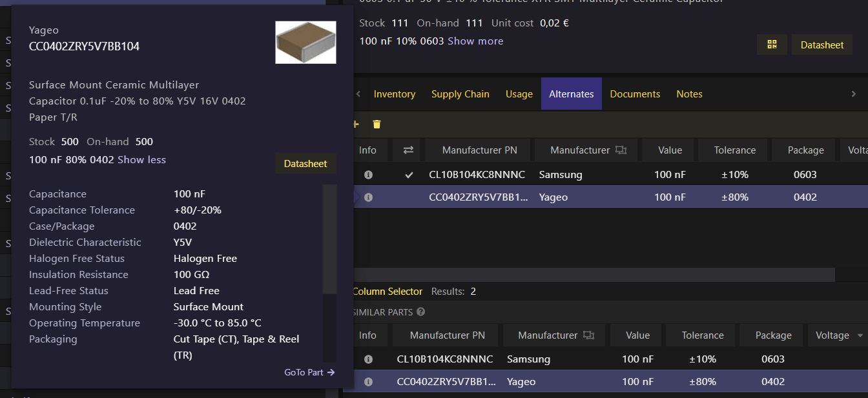The height and width of the screenshot is (398, 868).
Task: Collapse details with Show less link
Action: point(141,160)
